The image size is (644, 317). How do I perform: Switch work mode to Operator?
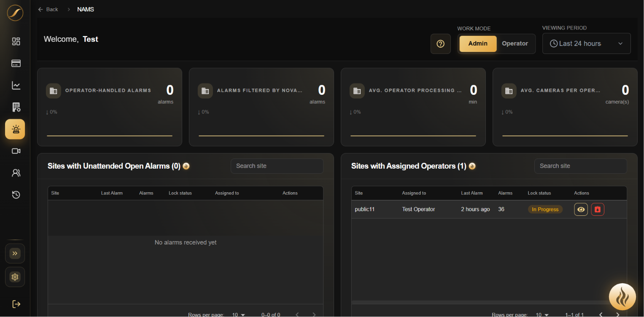(515, 43)
